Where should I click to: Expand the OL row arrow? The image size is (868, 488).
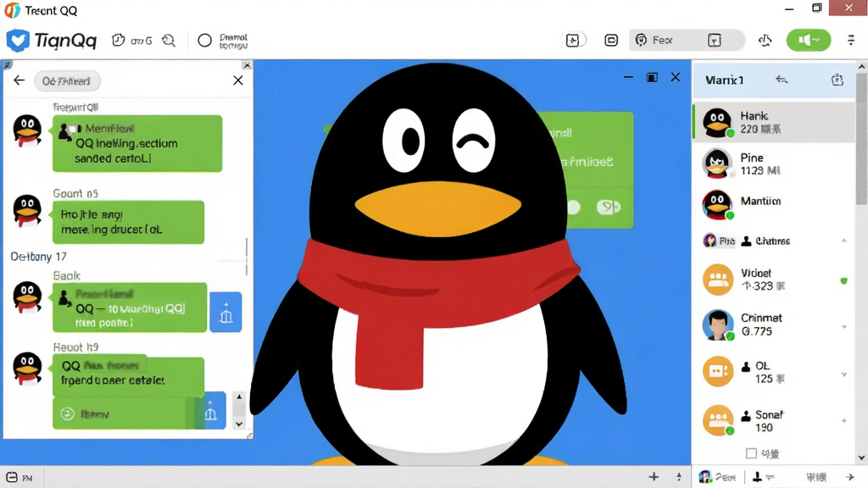844,374
